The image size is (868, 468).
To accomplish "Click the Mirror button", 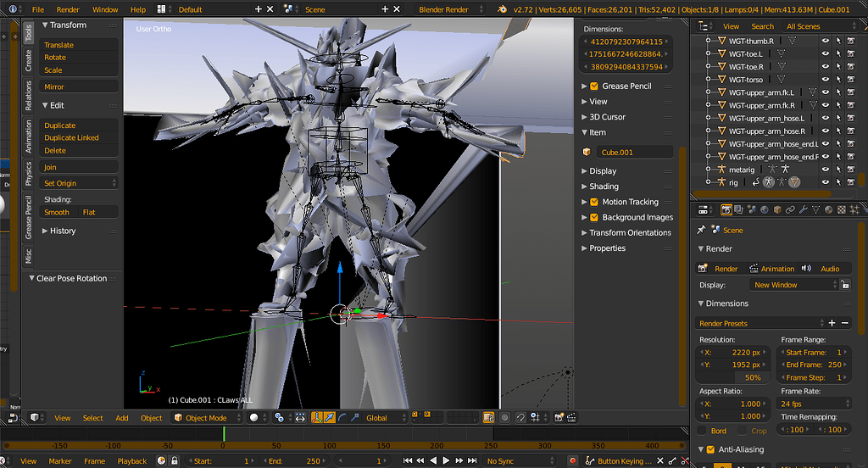I will click(x=79, y=86).
